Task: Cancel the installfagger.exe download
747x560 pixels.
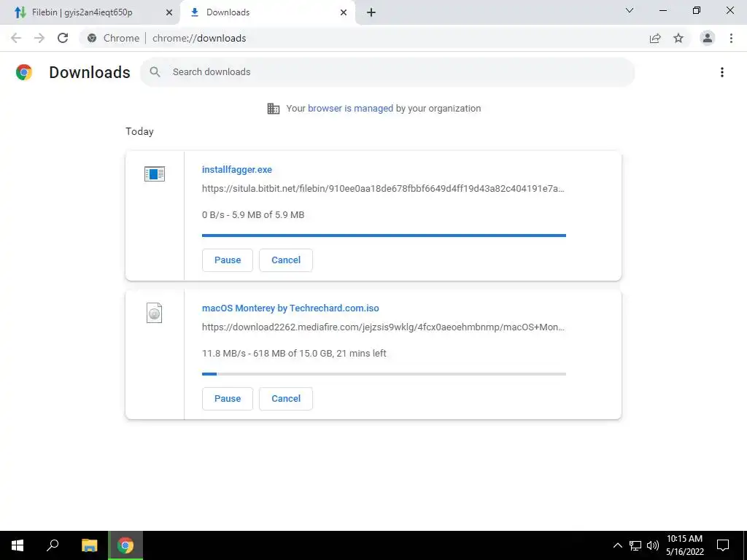Action: (x=286, y=260)
